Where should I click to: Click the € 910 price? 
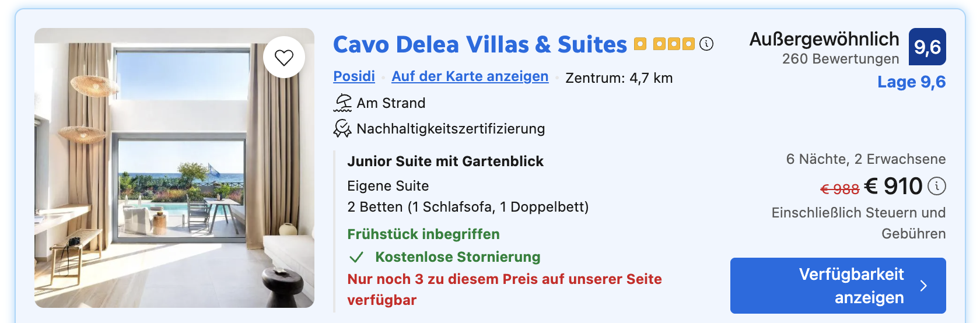[894, 187]
